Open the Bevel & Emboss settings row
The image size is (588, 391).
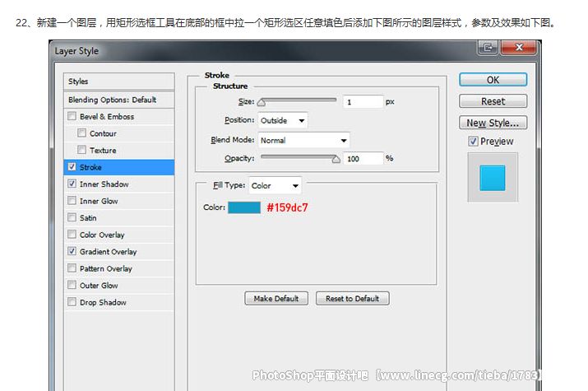pos(119,116)
